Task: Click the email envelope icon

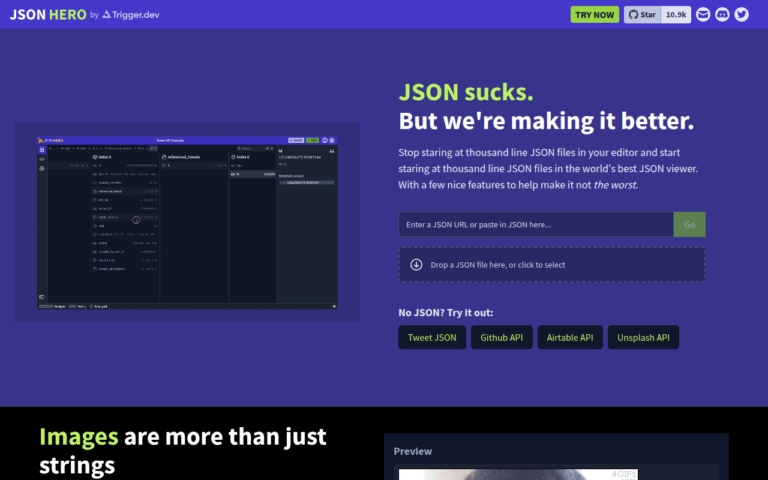Action: 703,15
